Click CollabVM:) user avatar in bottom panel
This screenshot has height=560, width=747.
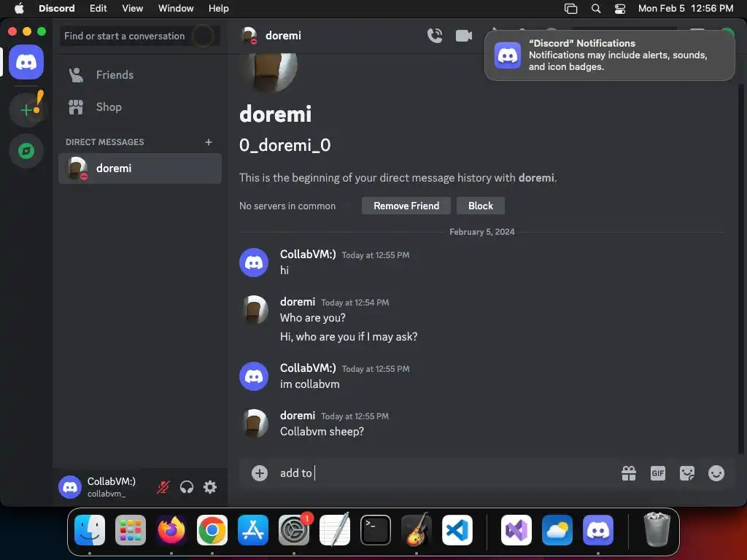click(x=70, y=487)
